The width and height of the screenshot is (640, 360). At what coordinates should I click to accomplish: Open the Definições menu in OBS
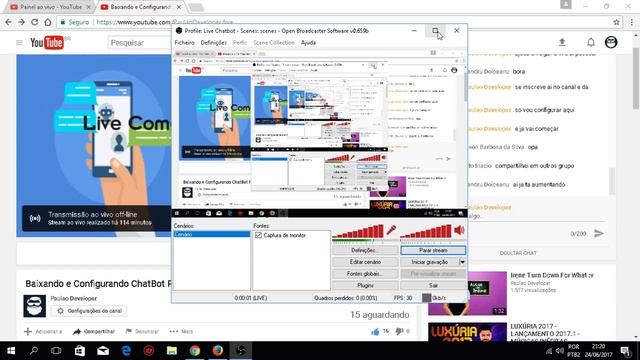(213, 42)
